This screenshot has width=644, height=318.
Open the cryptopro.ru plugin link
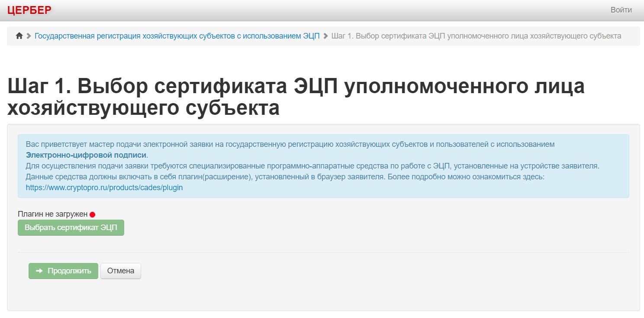coord(104,188)
